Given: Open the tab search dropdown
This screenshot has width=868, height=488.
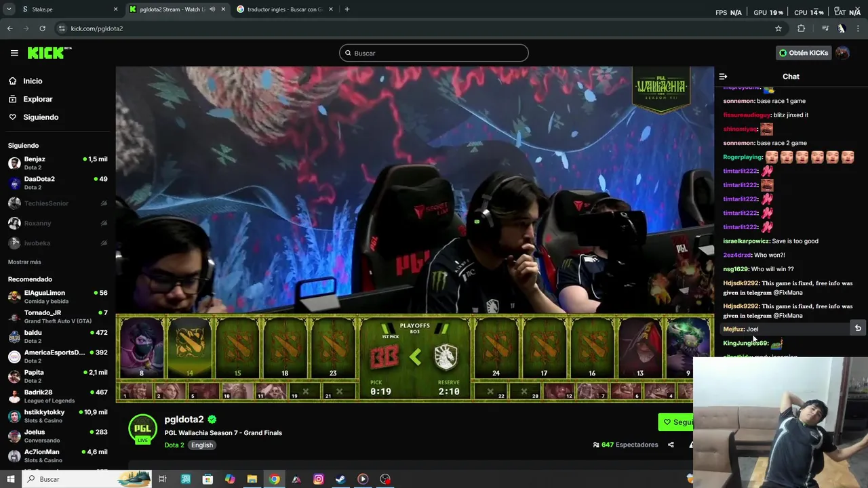Looking at the screenshot, I should pos(8,9).
